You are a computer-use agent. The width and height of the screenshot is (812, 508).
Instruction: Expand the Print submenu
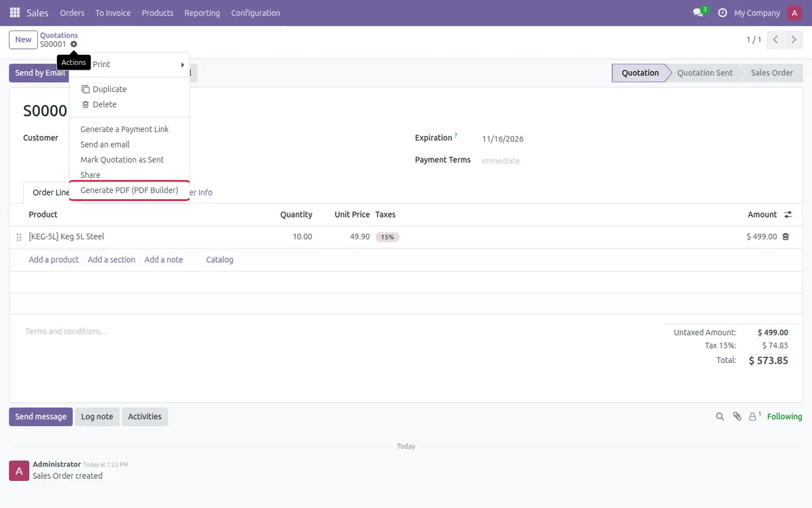(129, 64)
